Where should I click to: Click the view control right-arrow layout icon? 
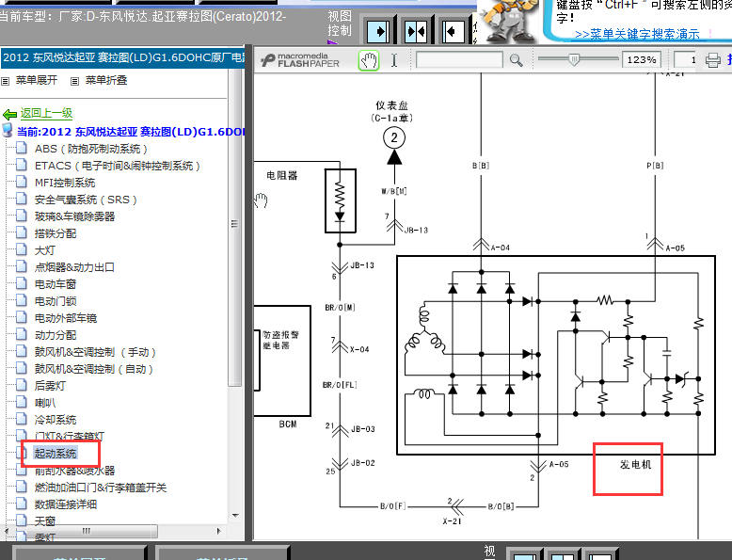[x=377, y=32]
